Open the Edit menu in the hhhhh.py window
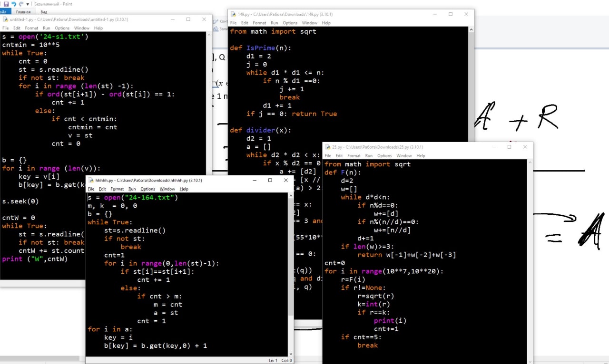This screenshot has height=364, width=609. pyautogui.click(x=102, y=189)
